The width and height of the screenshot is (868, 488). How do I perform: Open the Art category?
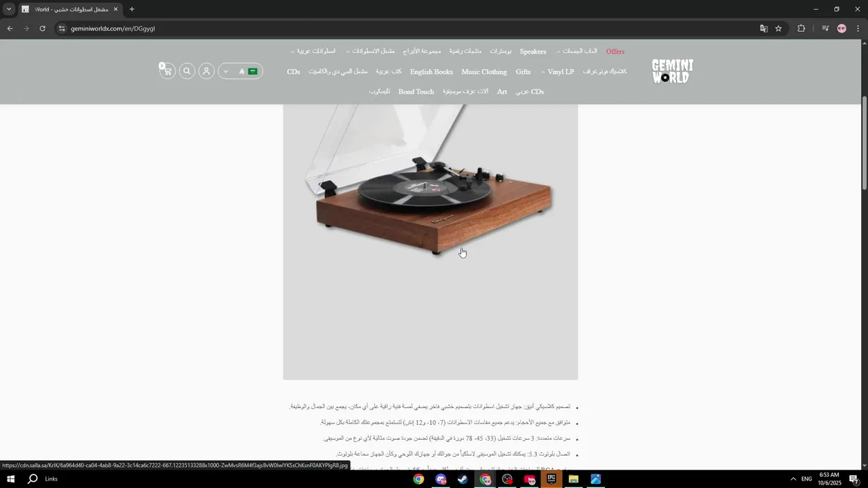click(x=502, y=91)
